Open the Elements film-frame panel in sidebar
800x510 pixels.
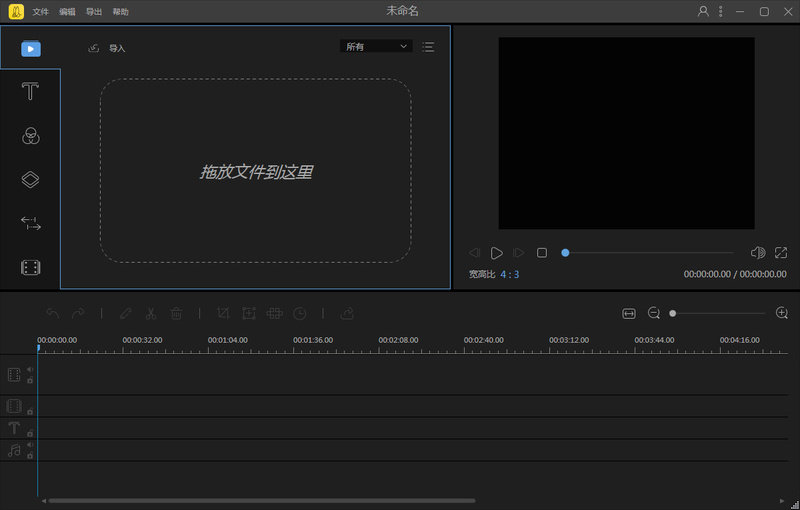(x=31, y=267)
